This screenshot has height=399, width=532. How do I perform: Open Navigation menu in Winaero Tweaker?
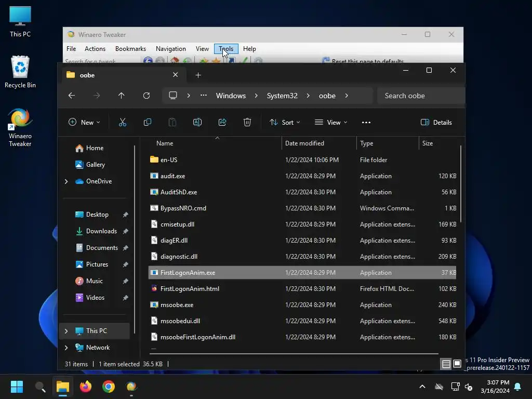(x=170, y=49)
